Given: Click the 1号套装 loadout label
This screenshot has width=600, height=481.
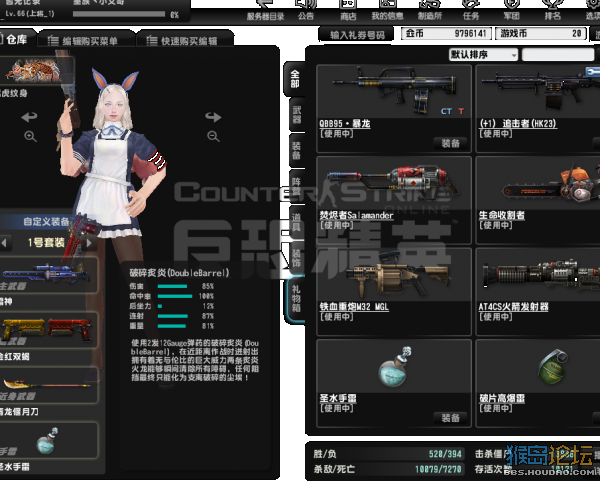Looking at the screenshot, I should 46,243.
